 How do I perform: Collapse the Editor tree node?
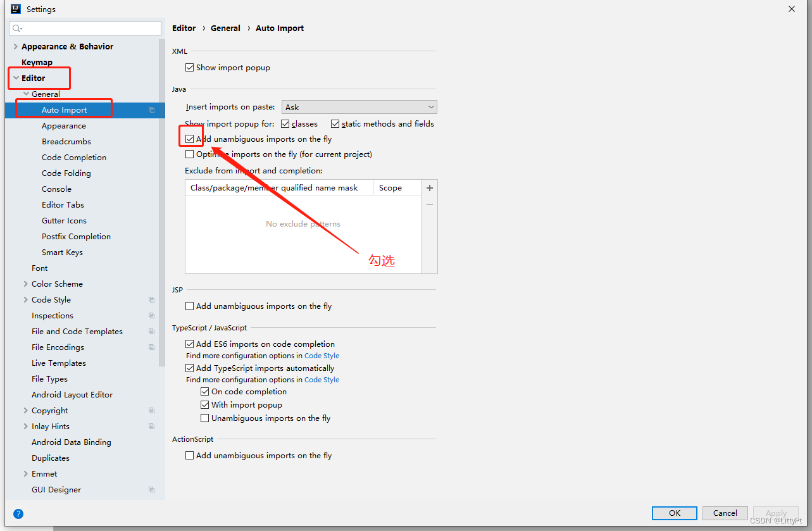[15, 78]
